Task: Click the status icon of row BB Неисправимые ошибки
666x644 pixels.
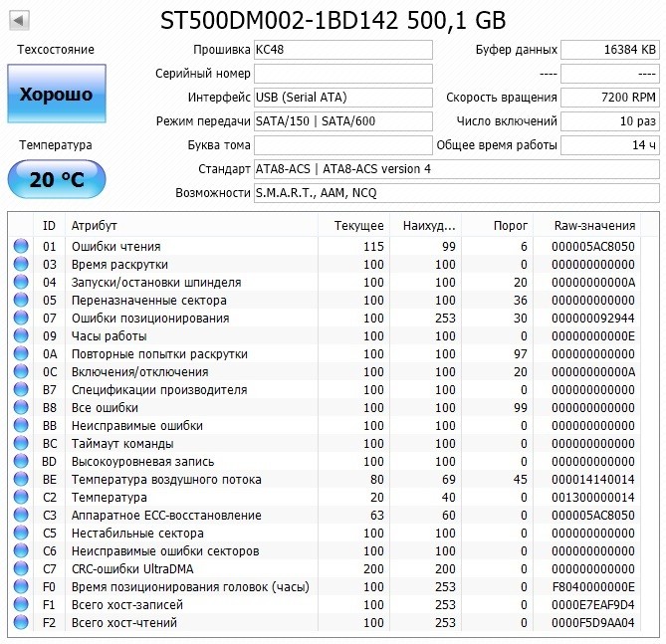Action: coord(21,425)
